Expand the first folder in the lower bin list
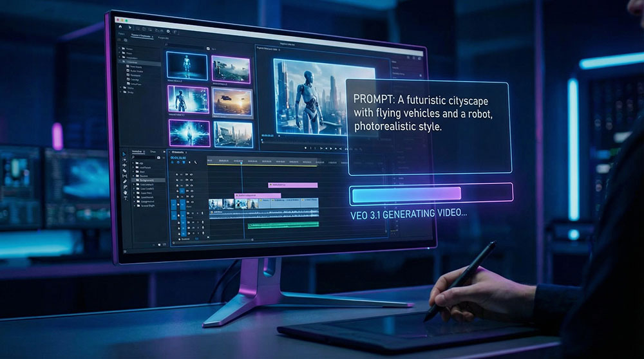644x359 pixels. point(133,163)
